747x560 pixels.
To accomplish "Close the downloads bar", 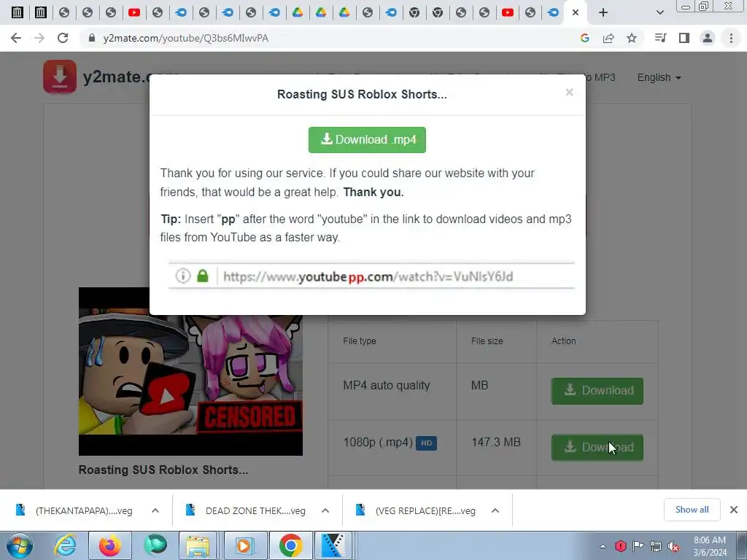I will tap(734, 510).
